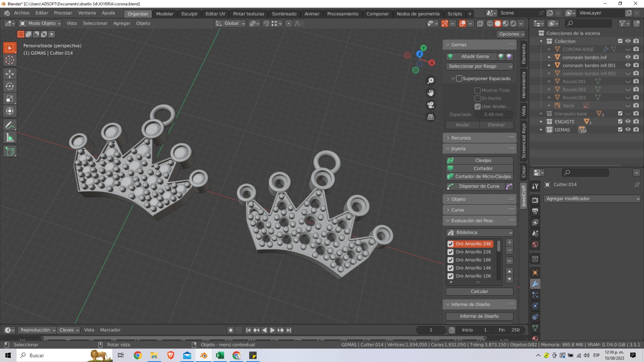Click the Calcular button
Viewport: 644px width, 362px height.
[479, 292]
